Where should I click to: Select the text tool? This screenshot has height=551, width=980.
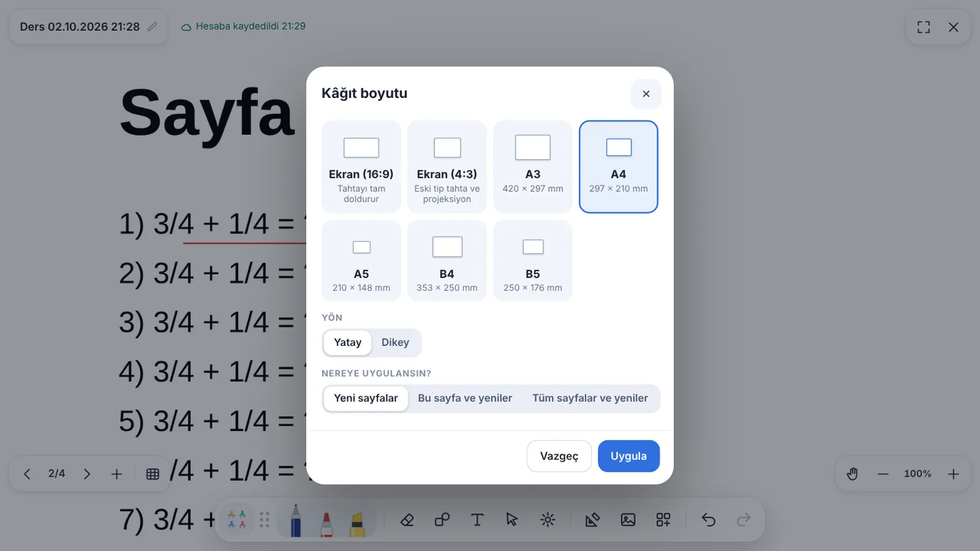click(477, 520)
